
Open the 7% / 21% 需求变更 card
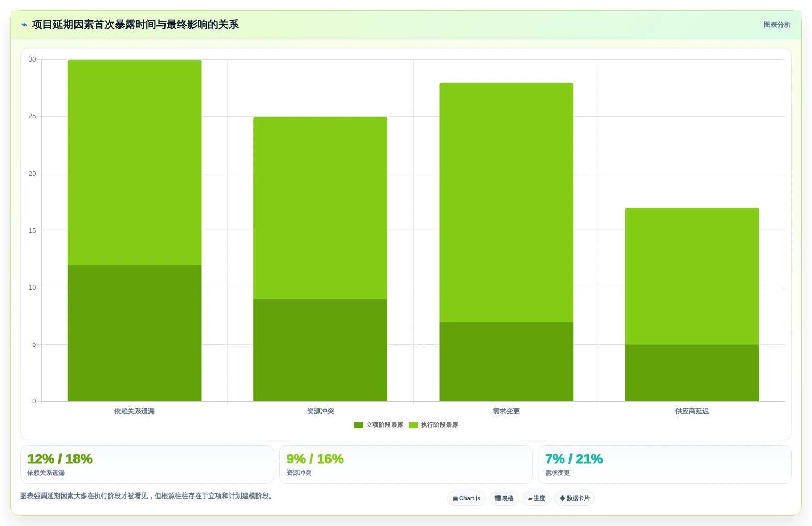[665, 464]
